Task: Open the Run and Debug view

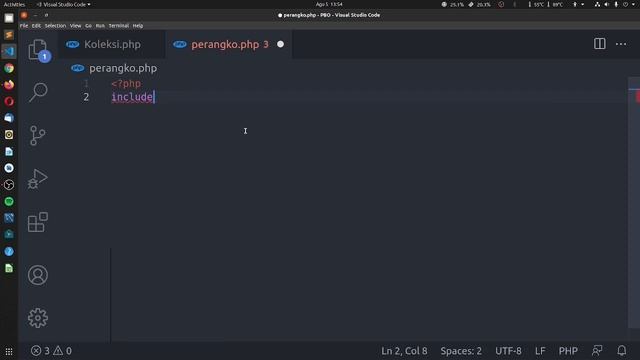Action: (x=38, y=179)
